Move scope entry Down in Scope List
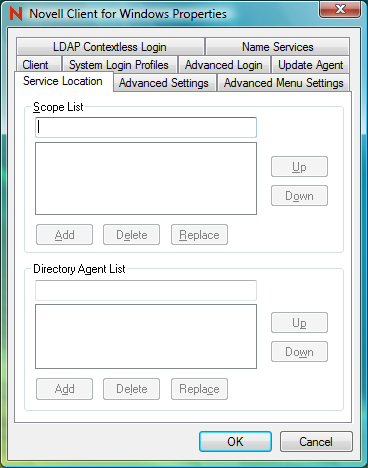Viewport: 368px width, 468px height. point(299,196)
